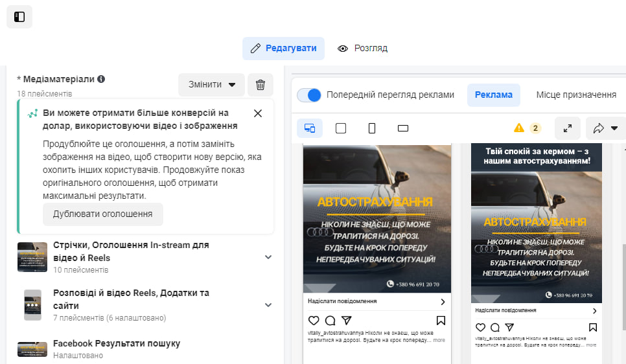This screenshot has width=626, height=364.
Task: Click the warning count badge 2
Action: coord(535,128)
